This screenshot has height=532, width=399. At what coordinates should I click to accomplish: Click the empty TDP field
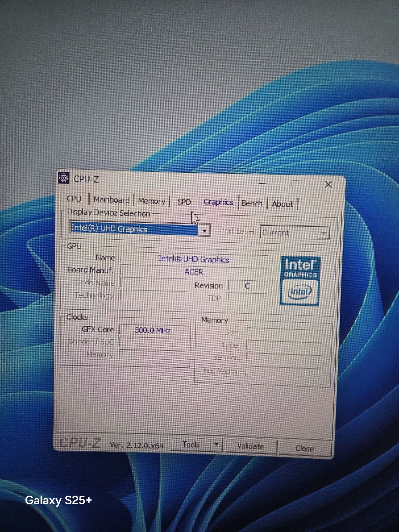[x=247, y=299]
